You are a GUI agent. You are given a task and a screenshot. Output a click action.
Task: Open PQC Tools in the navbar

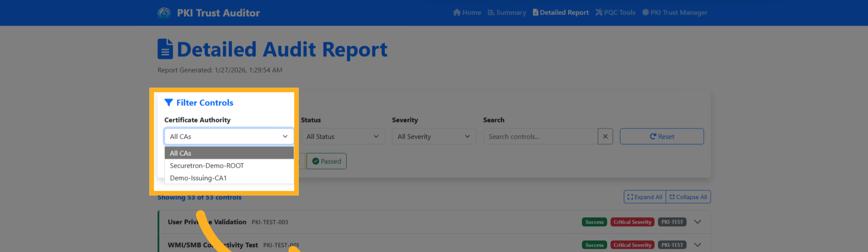tap(615, 13)
